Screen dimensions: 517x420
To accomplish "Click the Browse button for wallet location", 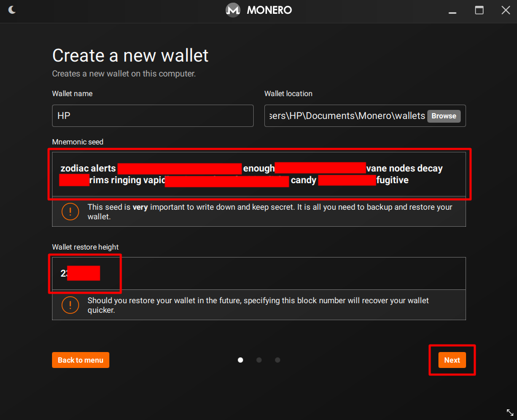I will (444, 116).
